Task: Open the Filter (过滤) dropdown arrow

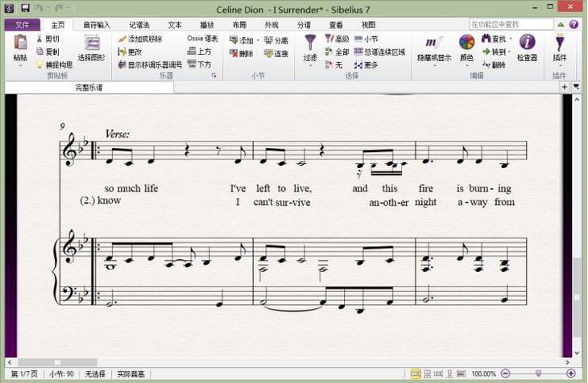Action: [x=310, y=66]
